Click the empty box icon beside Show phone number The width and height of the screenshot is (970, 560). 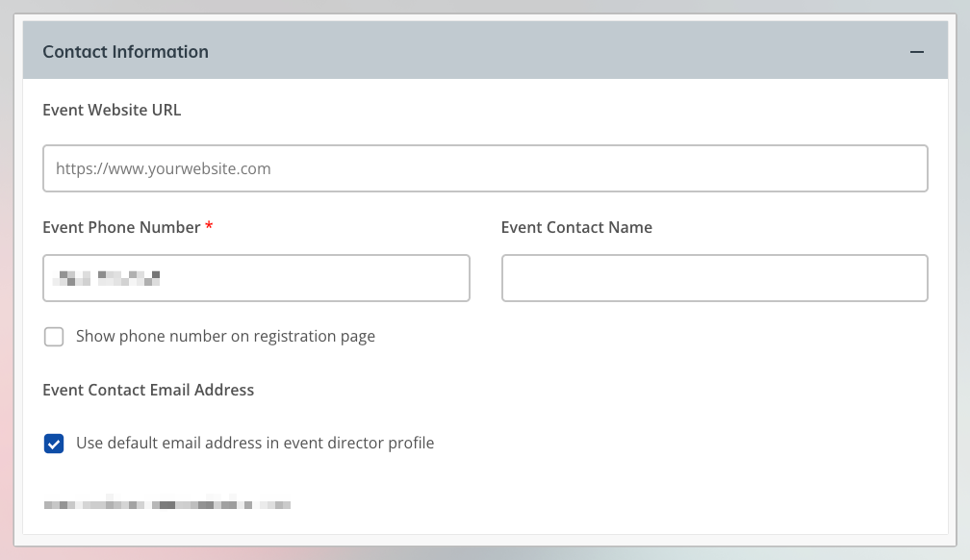[x=54, y=337]
